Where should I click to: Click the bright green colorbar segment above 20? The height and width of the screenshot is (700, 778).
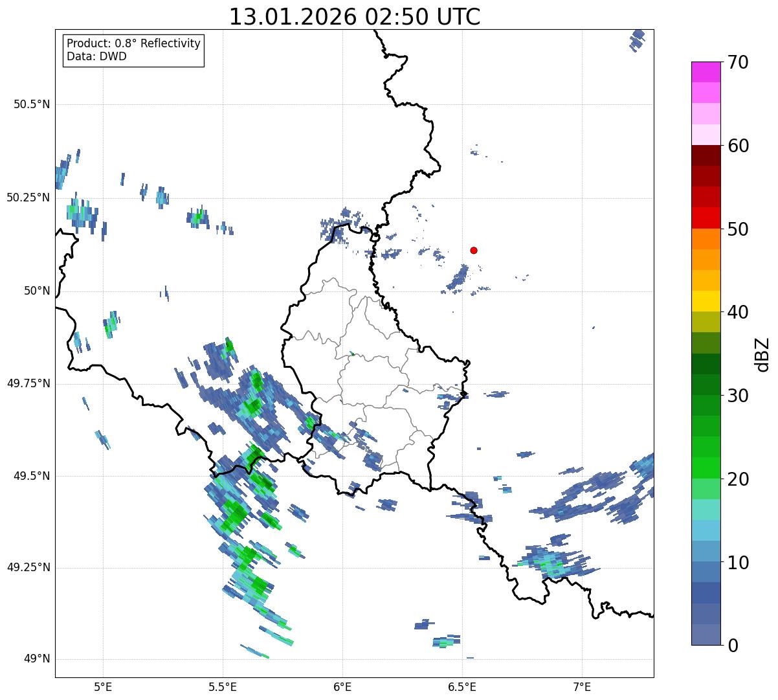[x=706, y=468]
